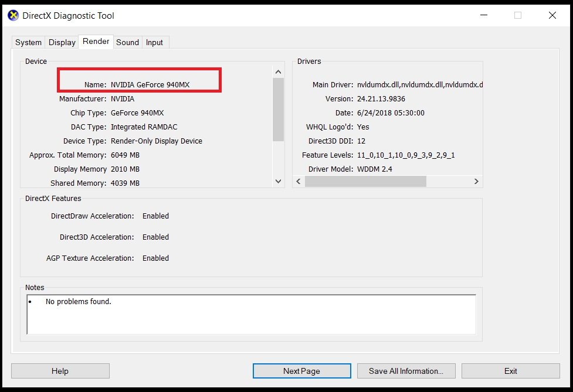Open the Display tab
573x392 pixels.
click(x=62, y=42)
